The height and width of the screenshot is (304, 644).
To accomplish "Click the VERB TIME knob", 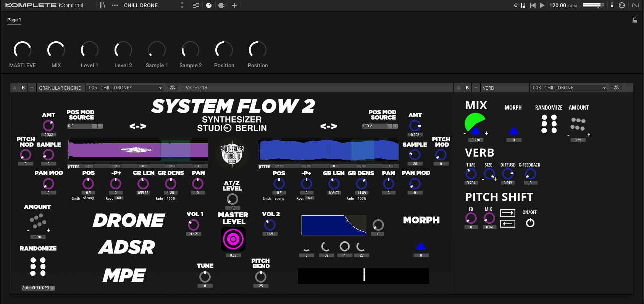I will 471,174.
